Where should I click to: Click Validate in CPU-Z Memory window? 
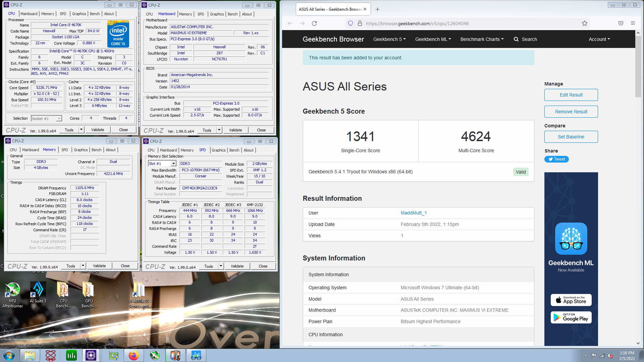[x=99, y=266]
